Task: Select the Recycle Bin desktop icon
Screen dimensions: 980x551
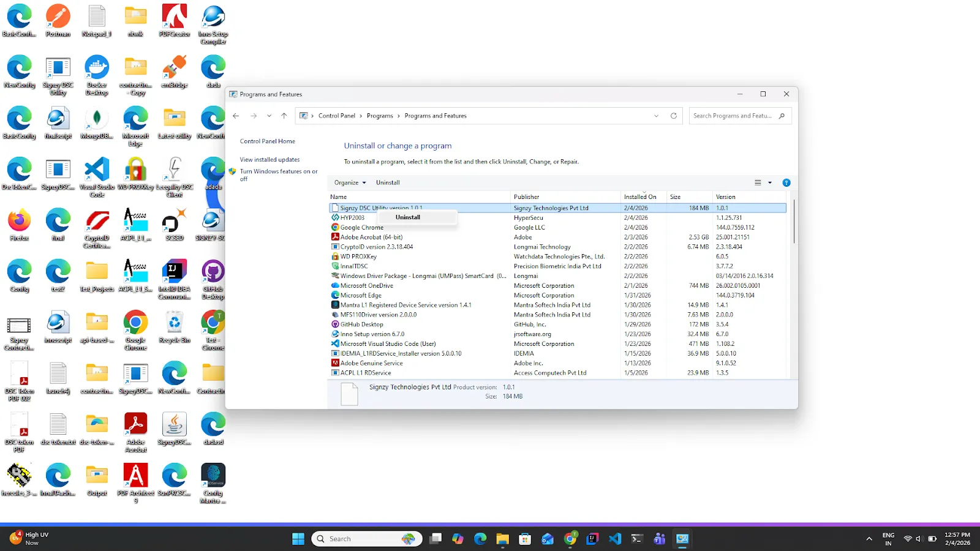Action: click(x=175, y=327)
